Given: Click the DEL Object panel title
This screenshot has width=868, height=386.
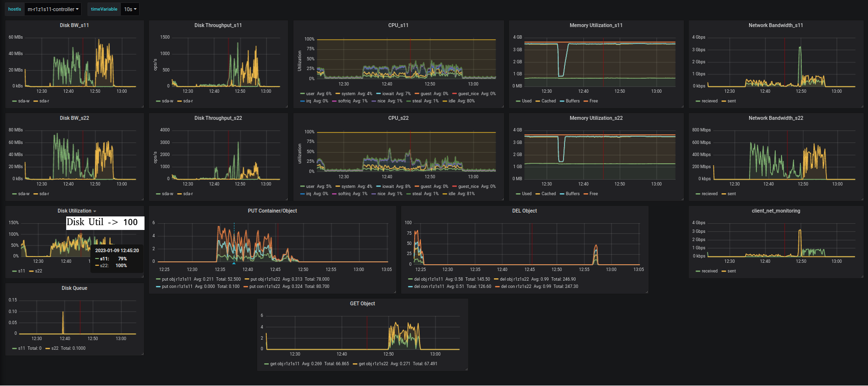Looking at the screenshot, I should (x=524, y=211).
